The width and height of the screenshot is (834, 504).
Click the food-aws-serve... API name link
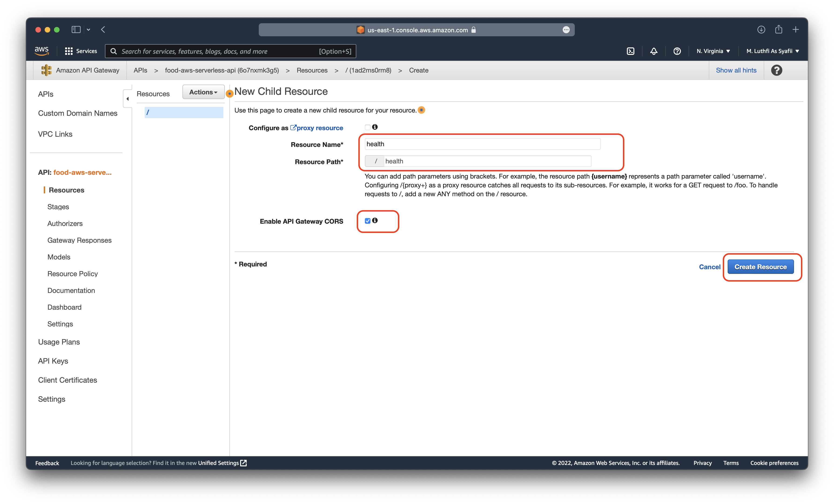click(x=82, y=172)
